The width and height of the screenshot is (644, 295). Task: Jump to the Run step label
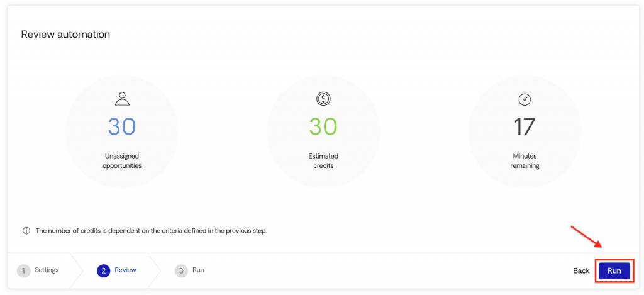point(198,270)
